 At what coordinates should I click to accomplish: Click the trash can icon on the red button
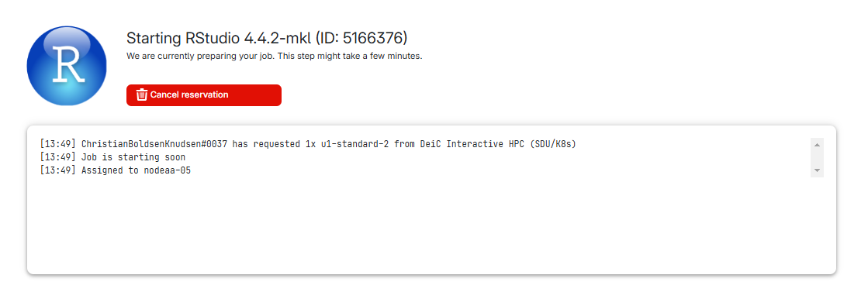(x=142, y=95)
